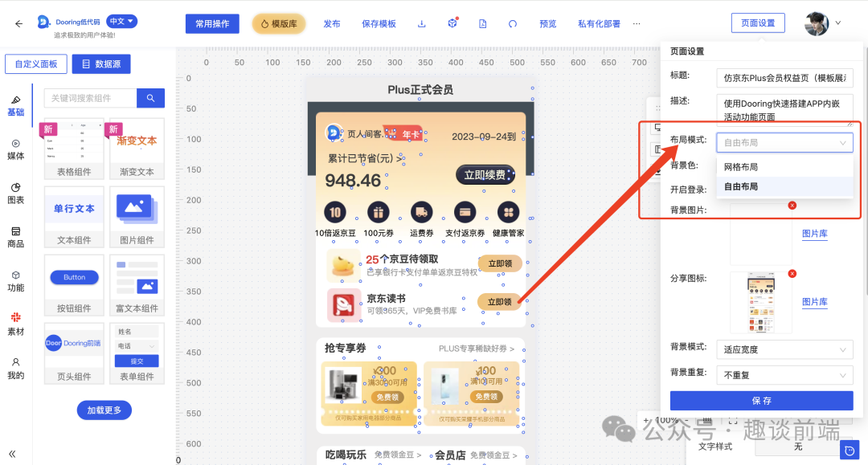Click the 3D plugin cube icon with red badge

click(452, 23)
